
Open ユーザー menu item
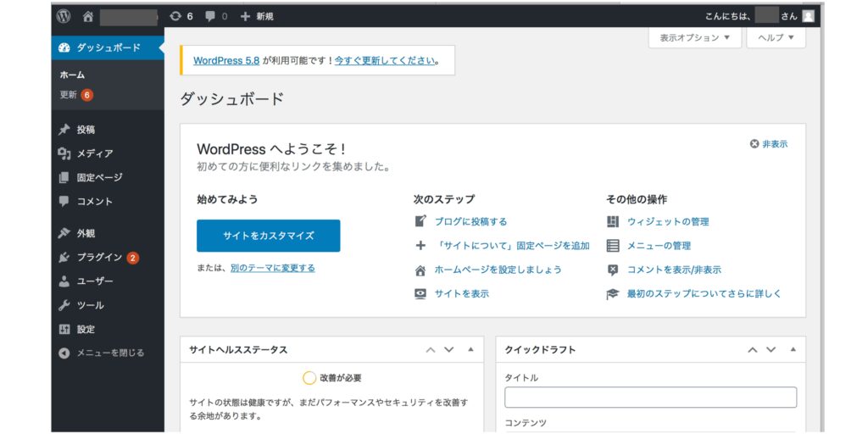pos(108,281)
